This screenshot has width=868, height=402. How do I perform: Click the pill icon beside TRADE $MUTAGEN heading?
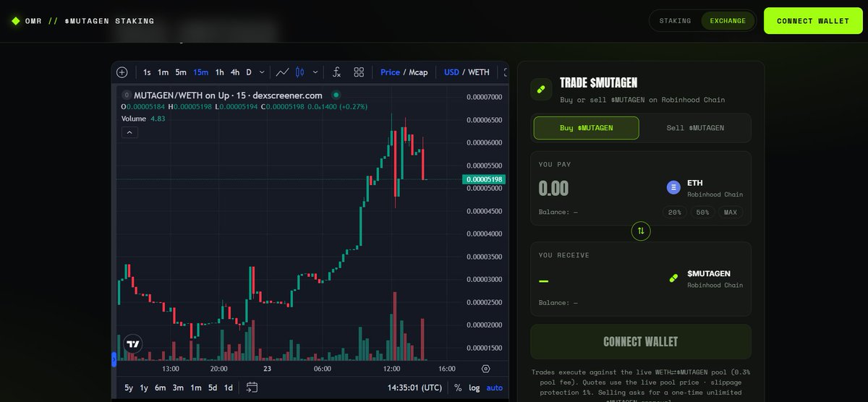(541, 89)
